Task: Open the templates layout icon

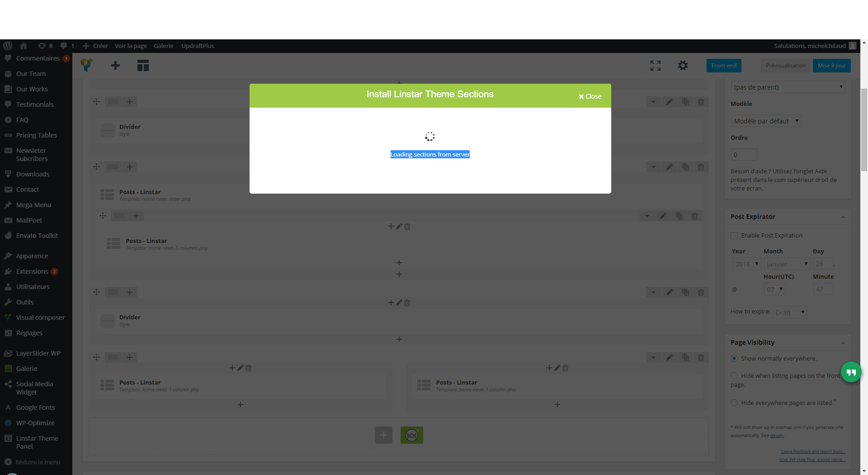Action: point(143,66)
